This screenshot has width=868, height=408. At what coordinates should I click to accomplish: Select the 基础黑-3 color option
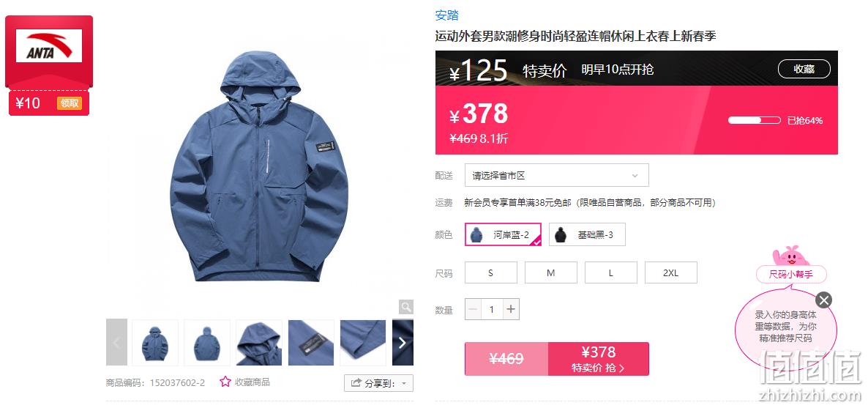pyautogui.click(x=588, y=234)
